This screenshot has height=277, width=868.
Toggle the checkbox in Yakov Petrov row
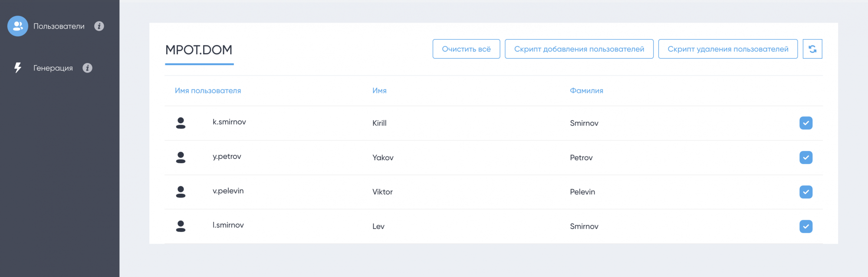click(x=806, y=157)
